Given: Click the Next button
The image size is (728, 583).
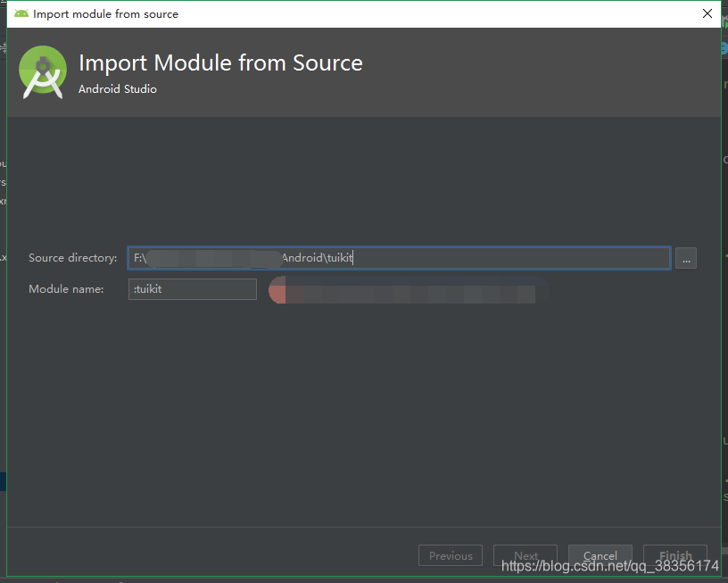Looking at the screenshot, I should (525, 555).
